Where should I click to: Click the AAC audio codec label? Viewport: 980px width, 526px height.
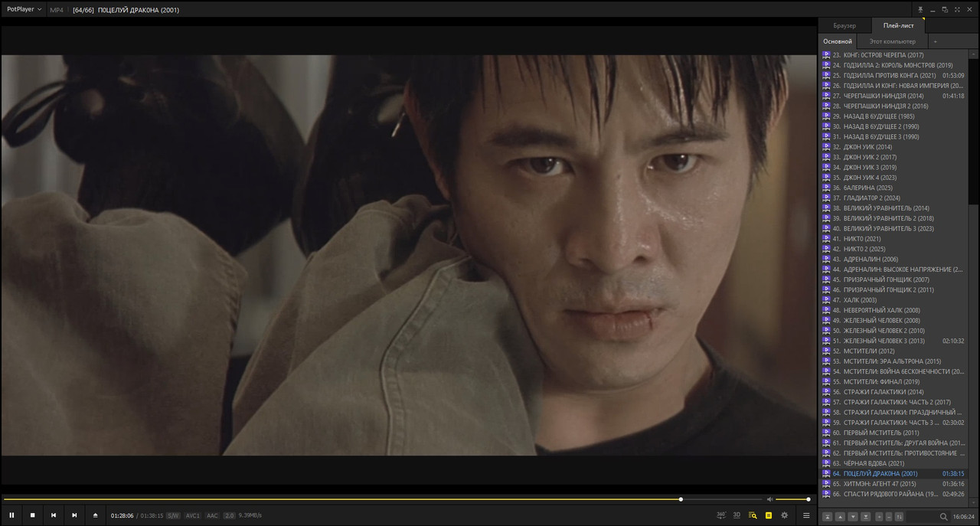212,515
